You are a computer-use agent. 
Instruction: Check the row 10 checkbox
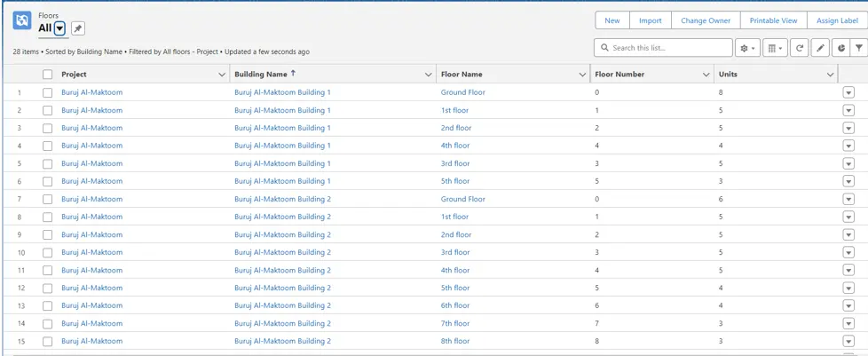(x=48, y=252)
